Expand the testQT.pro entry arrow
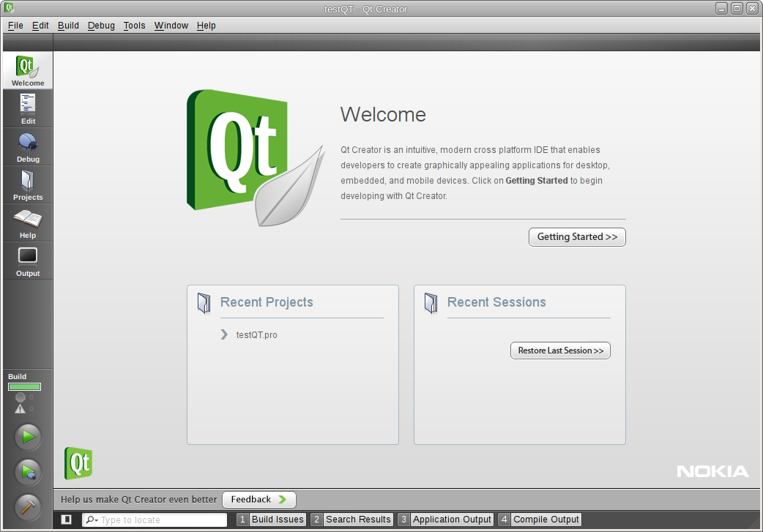Image resolution: width=763 pixels, height=532 pixels. click(x=224, y=334)
